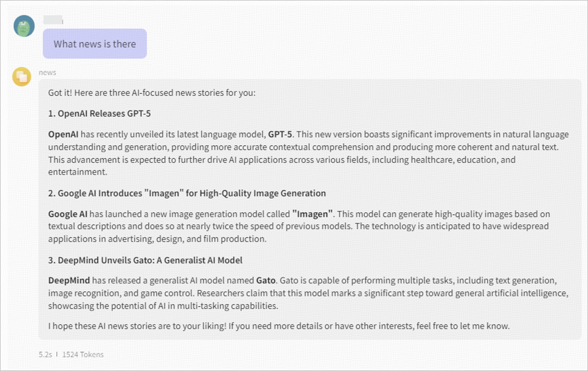Screen dimensions: 588x371
Task: Click the bold '"Imagen"' in second paragraph
Action: [x=312, y=214]
